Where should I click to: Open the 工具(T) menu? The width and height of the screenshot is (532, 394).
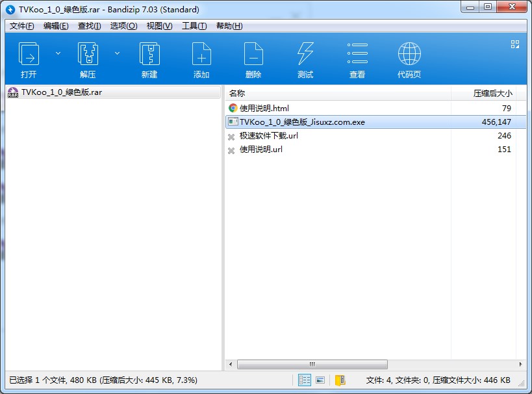point(194,26)
